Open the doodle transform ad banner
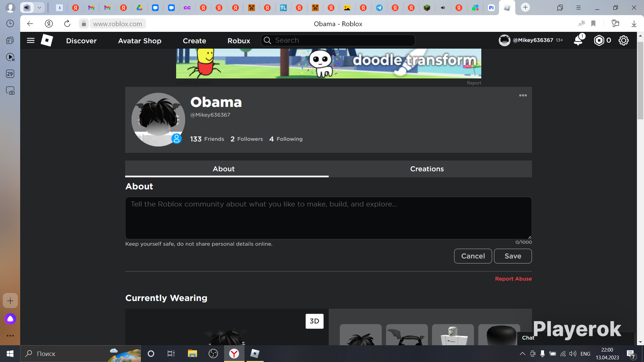The width and height of the screenshot is (644, 362). [x=329, y=64]
